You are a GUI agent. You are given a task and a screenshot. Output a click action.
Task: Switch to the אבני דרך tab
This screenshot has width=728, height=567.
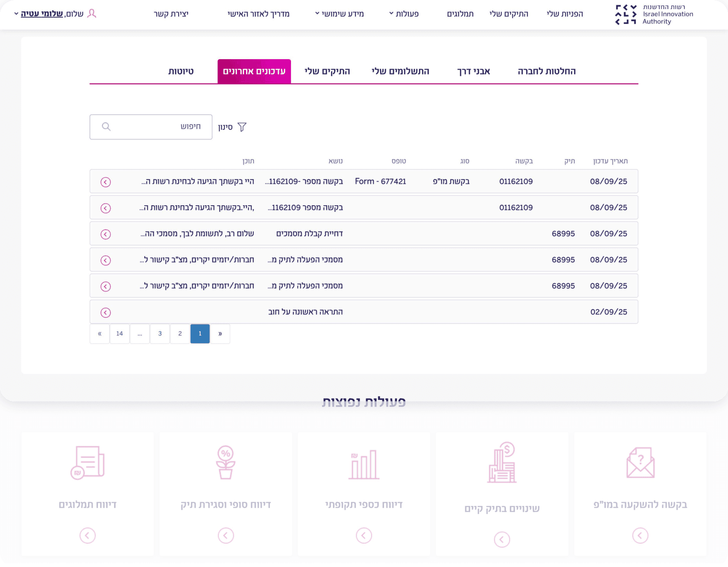(x=473, y=71)
